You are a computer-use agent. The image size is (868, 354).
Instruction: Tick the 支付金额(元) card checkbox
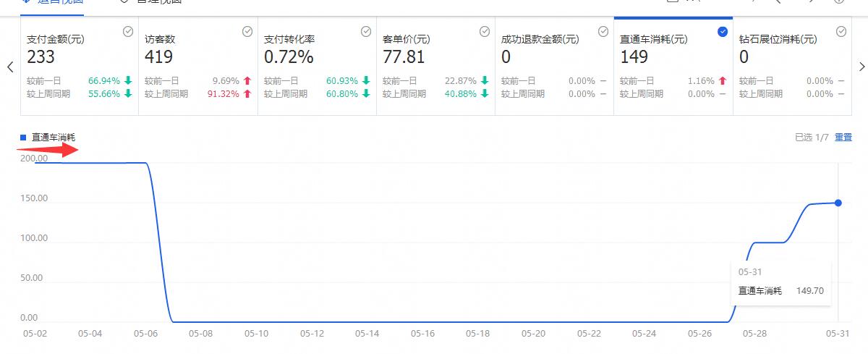[128, 32]
